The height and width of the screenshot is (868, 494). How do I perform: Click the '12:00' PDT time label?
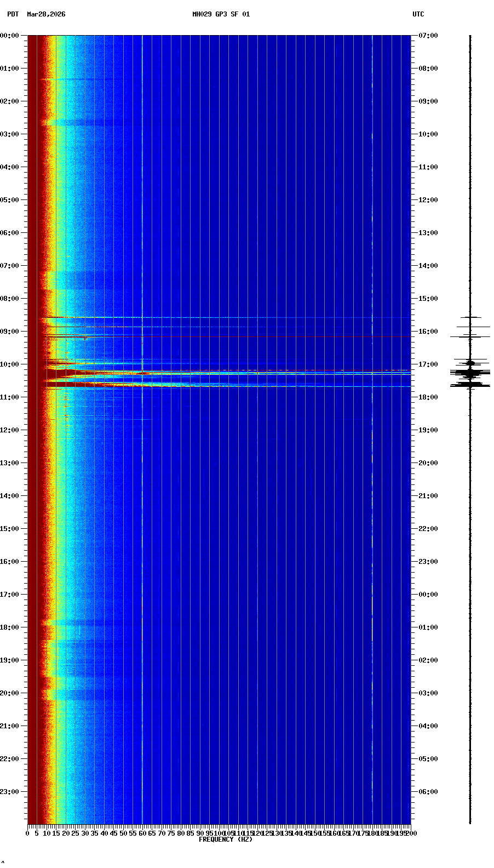9,430
